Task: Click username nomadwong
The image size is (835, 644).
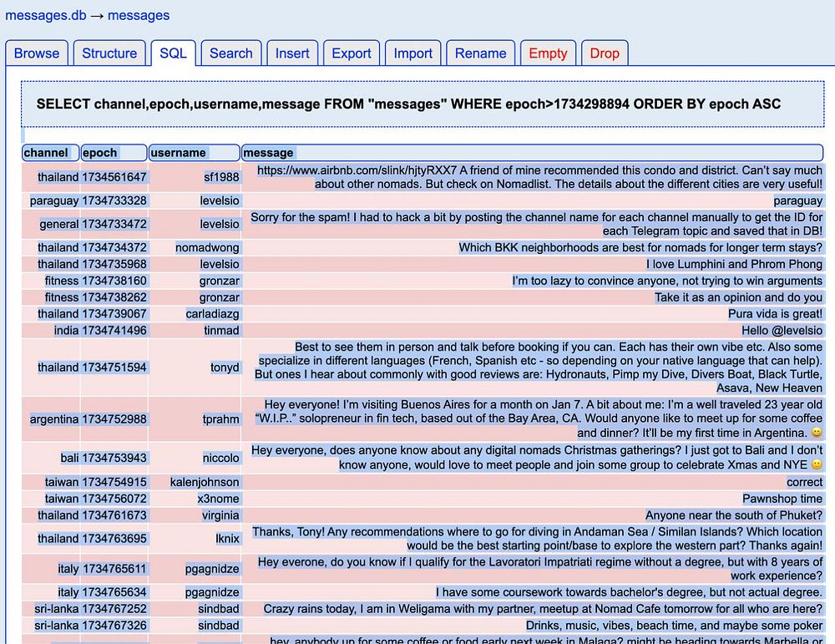Action: click(x=207, y=248)
